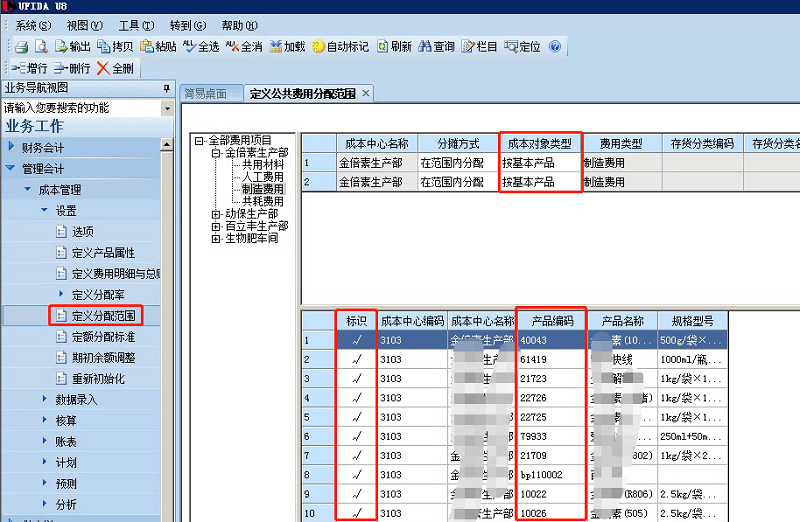800x522 pixels.
Task: Toggle mark for product 61419
Action: tap(357, 360)
